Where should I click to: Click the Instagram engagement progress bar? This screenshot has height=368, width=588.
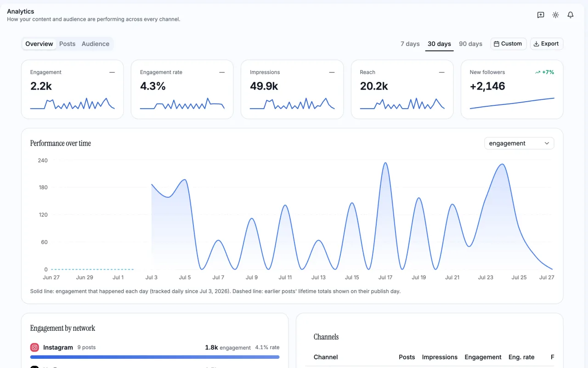coord(155,357)
